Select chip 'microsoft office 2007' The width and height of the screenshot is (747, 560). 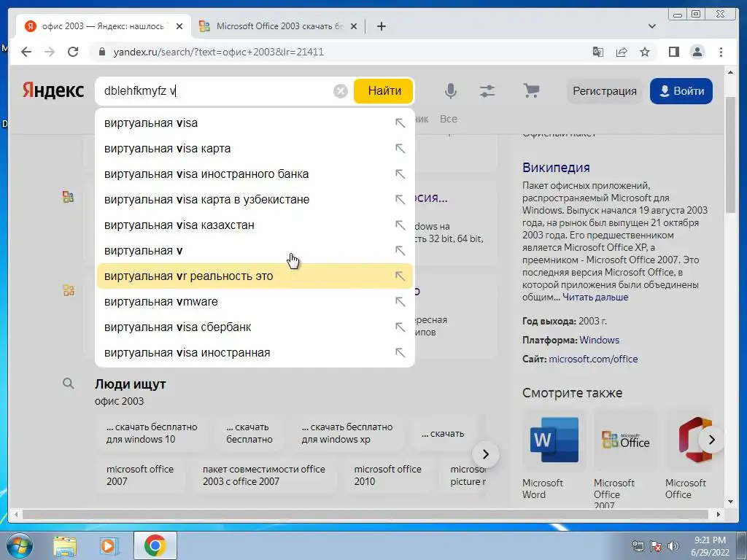140,475
